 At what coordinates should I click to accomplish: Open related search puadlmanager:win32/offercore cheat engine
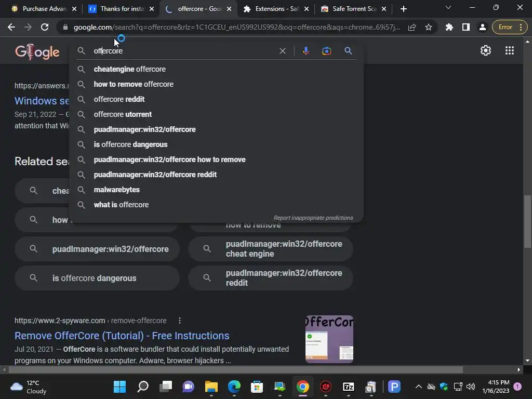(x=270, y=249)
